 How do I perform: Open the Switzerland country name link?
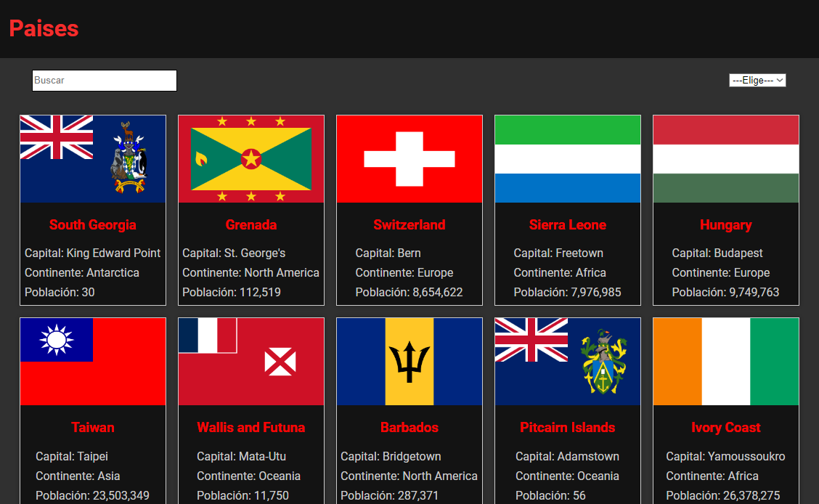(x=409, y=225)
